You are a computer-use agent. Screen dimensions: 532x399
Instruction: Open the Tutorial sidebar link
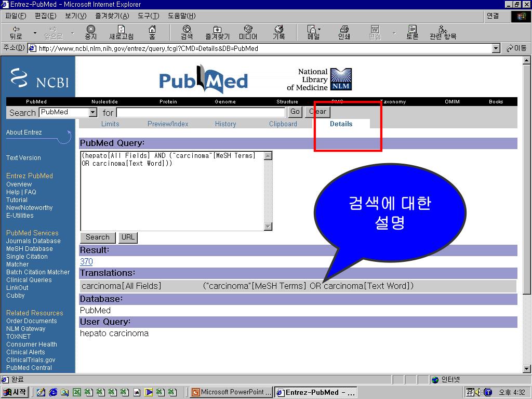click(x=17, y=200)
